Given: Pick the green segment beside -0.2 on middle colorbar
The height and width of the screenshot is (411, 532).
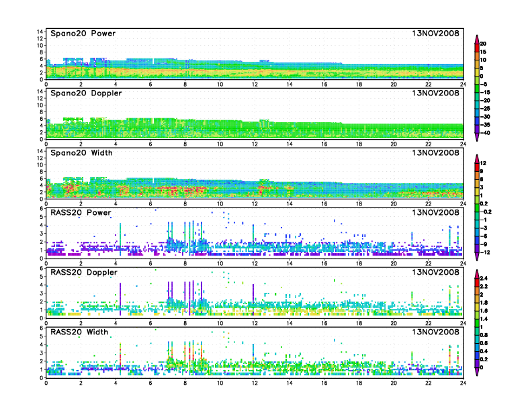Looking at the screenshot, I should click(477, 208).
